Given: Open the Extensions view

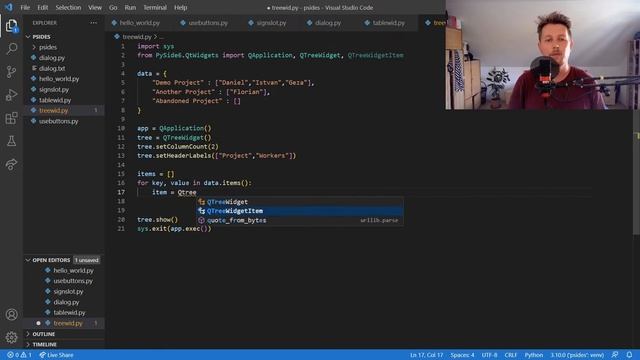Looking at the screenshot, I should point(11,118).
